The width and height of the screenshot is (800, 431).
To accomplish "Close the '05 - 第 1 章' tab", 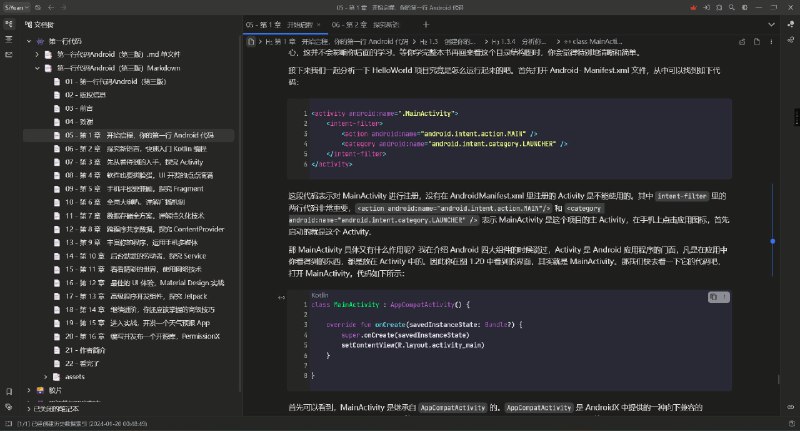I will (x=319, y=24).
